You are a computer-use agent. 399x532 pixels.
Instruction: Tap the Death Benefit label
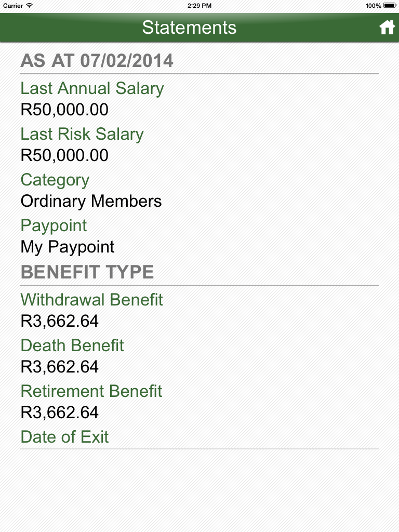72,345
